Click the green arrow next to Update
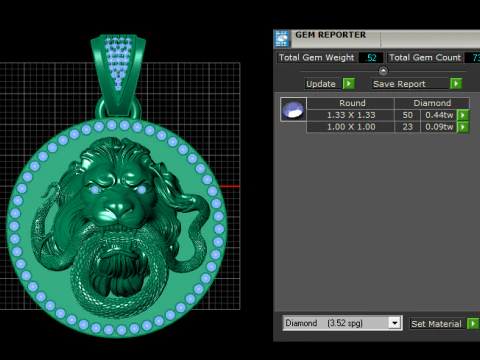480x360 pixels. [x=349, y=83]
